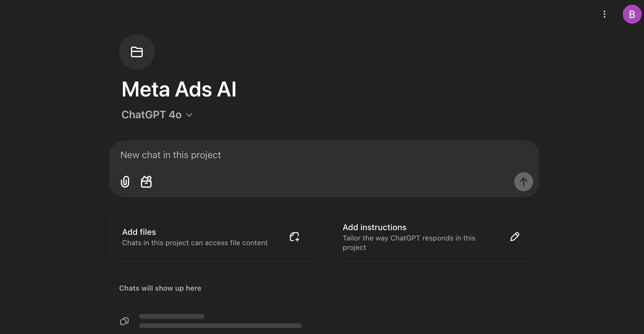Click the Chats will show up here text

tap(160, 288)
